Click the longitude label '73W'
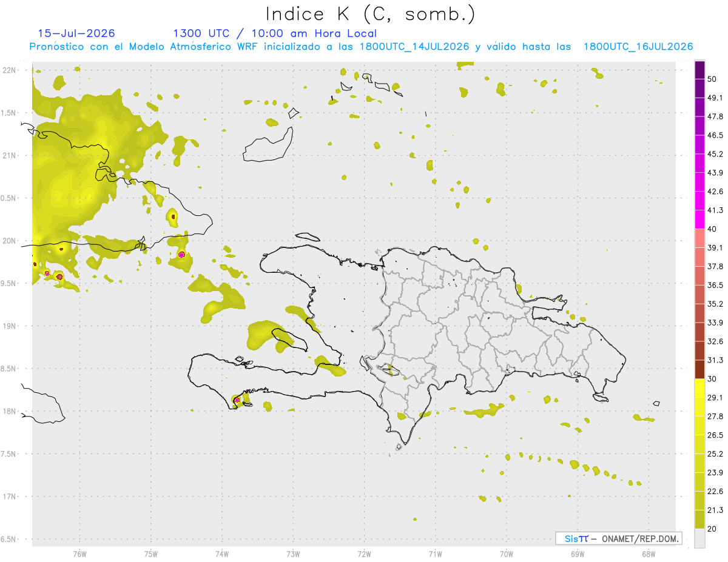 point(293,554)
